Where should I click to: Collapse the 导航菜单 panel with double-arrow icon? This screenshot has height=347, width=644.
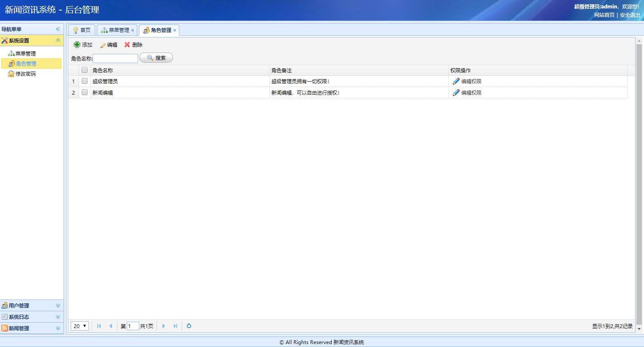pos(58,29)
